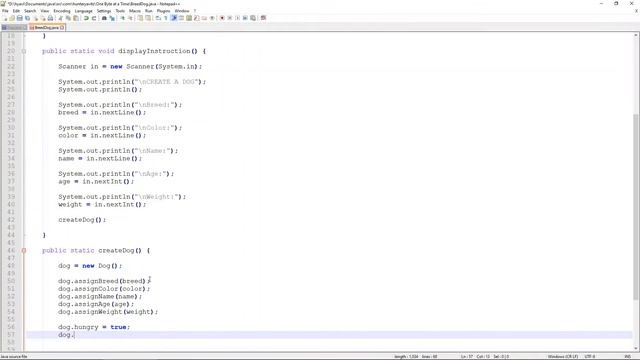The height and width of the screenshot is (360, 640).
Task: Click the vertical scrollbar down arrow
Action: tap(636, 348)
